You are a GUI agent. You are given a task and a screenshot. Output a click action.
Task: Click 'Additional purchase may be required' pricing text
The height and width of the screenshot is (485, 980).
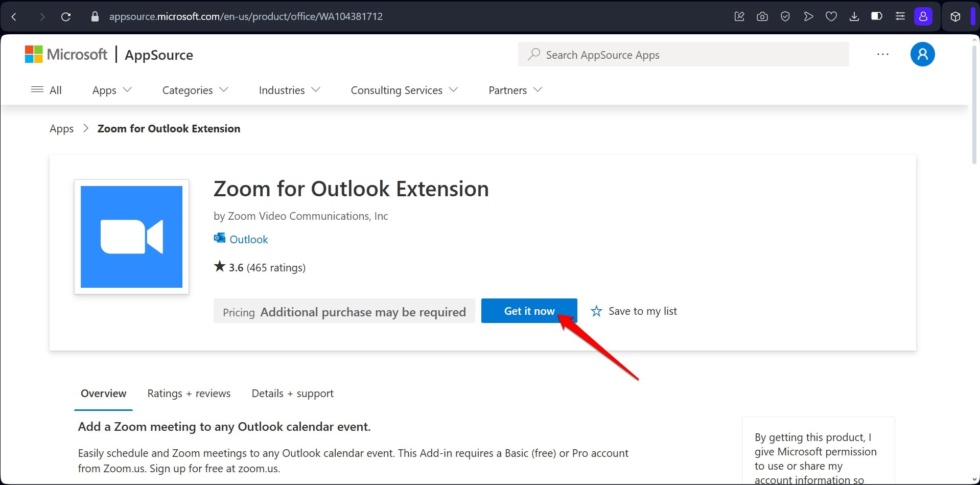click(x=363, y=312)
